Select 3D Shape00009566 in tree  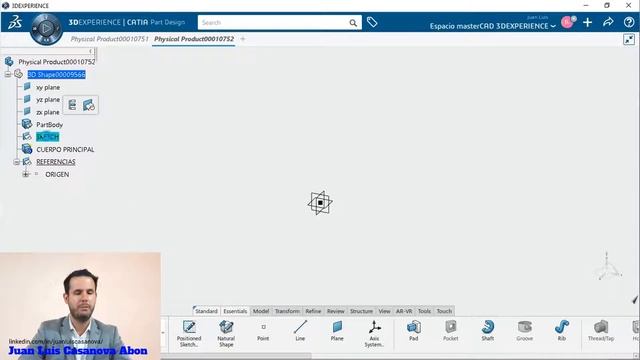pyautogui.click(x=56, y=74)
